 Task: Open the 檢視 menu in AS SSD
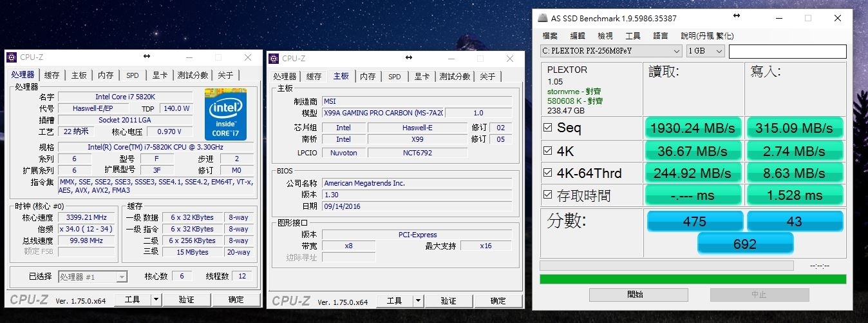605,35
